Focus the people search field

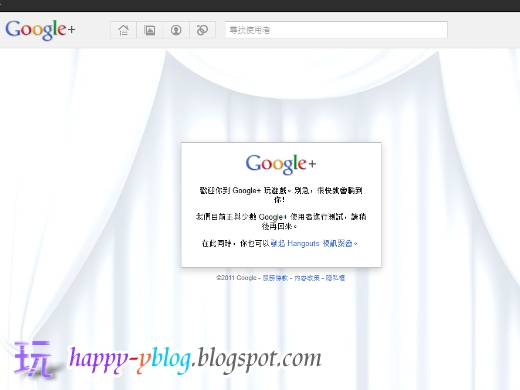pos(336,30)
